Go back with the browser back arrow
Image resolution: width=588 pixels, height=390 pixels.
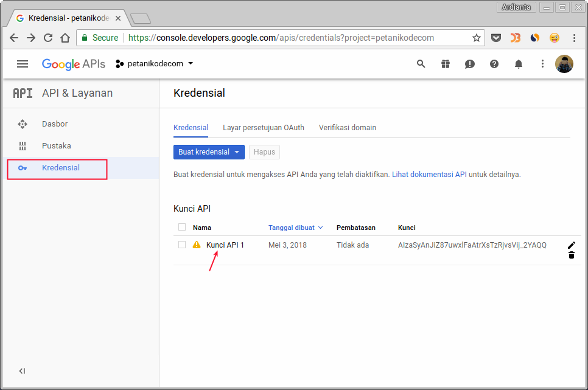pos(14,38)
